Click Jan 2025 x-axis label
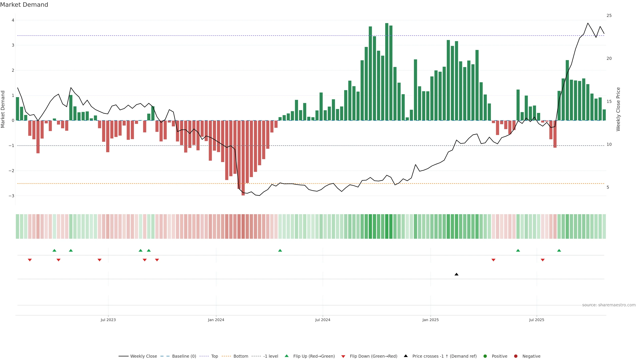 (431, 320)
